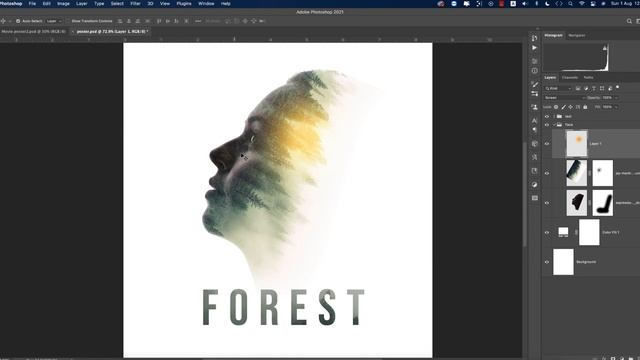Hide the Face group layer
The width and height of the screenshot is (640, 360).
tap(547, 124)
